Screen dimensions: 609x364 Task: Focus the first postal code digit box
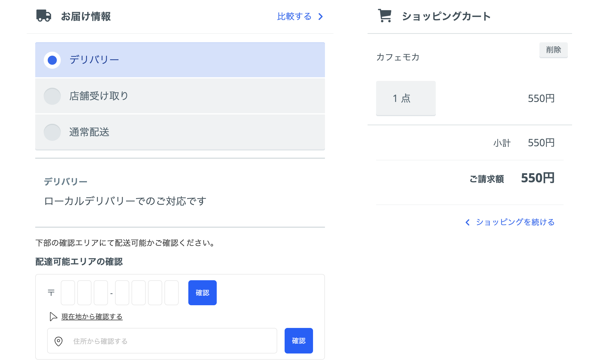click(68, 293)
